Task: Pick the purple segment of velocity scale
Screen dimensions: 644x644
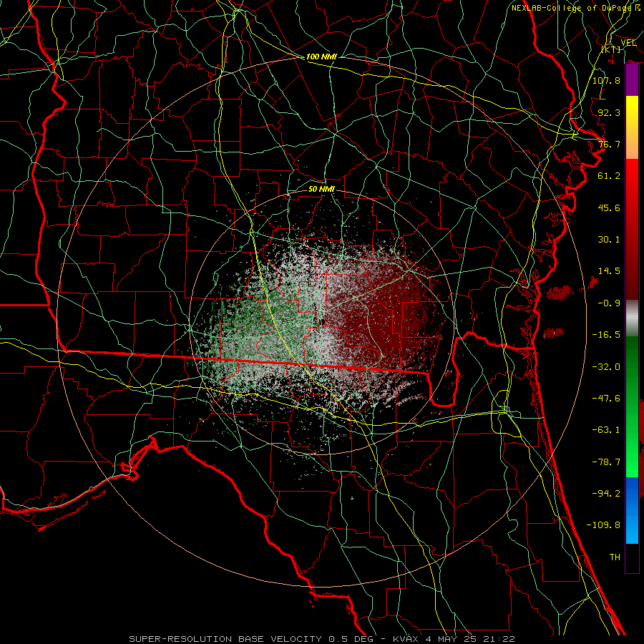Action: (632, 80)
